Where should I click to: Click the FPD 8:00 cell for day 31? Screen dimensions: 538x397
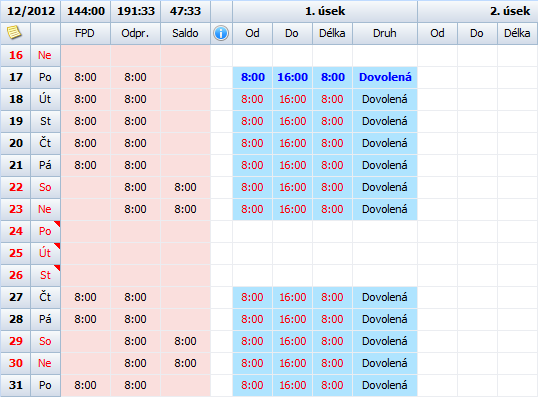(x=85, y=385)
